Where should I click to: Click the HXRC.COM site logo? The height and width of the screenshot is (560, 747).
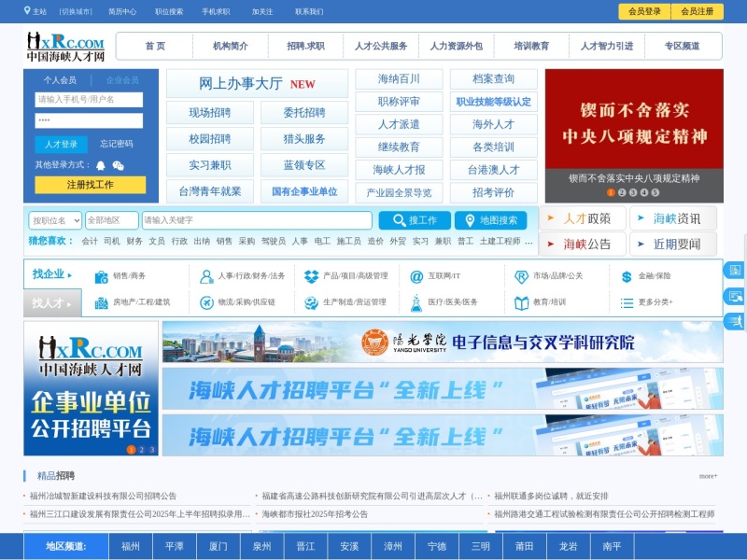point(65,46)
